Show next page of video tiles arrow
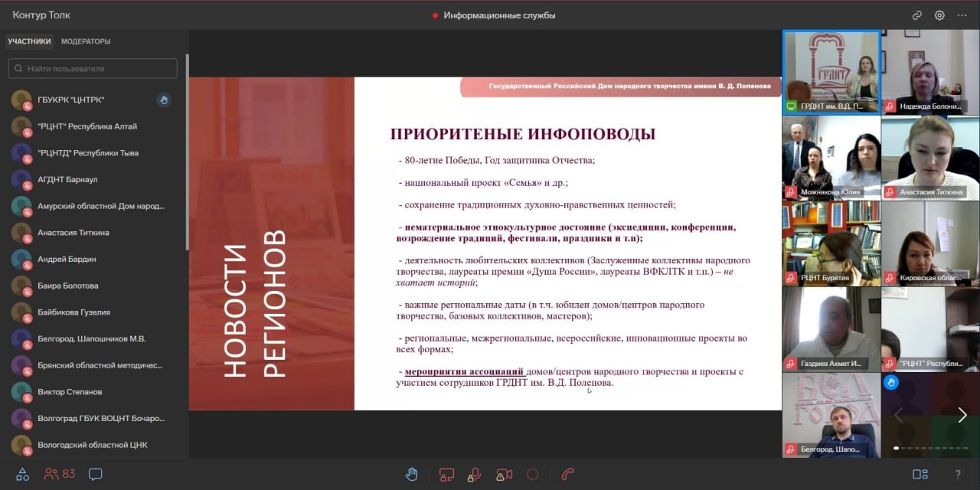The width and height of the screenshot is (980, 490). (962, 415)
